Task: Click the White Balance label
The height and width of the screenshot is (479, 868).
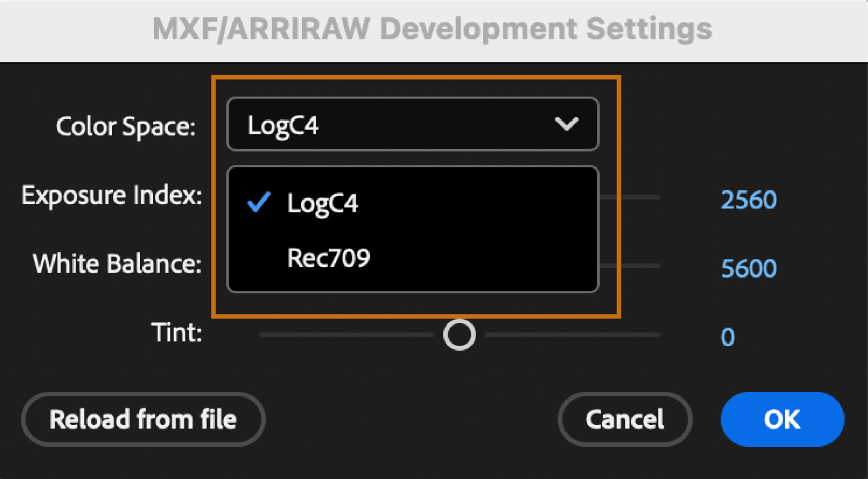Action: (117, 263)
